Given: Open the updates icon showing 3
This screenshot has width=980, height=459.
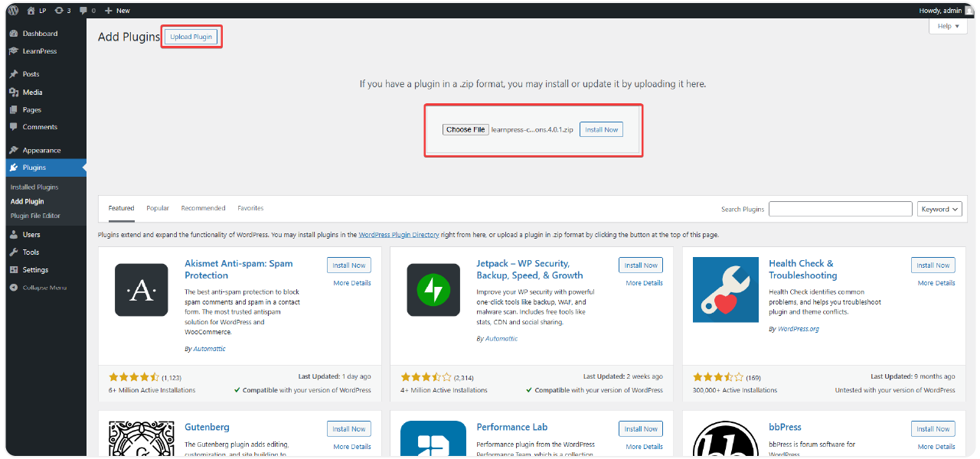Looking at the screenshot, I should point(59,11).
